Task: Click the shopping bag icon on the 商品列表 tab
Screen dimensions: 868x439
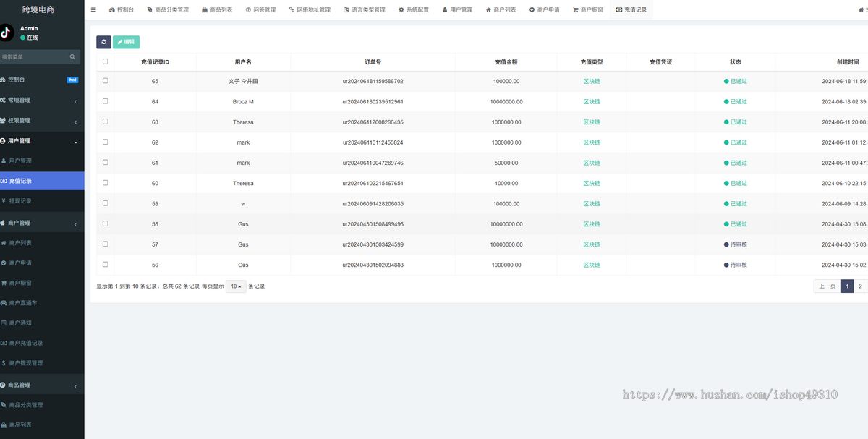Action: [x=205, y=10]
